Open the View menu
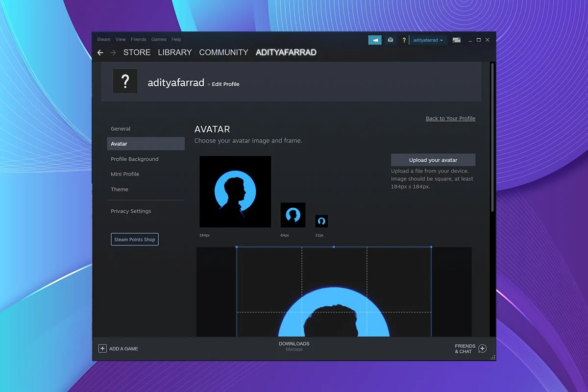The width and height of the screenshot is (588, 392). click(x=121, y=40)
